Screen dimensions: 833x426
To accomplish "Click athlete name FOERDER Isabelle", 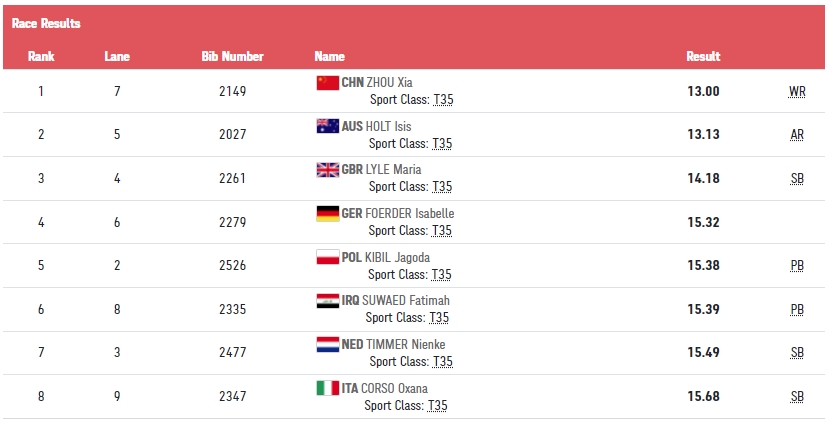I will click(410, 213).
